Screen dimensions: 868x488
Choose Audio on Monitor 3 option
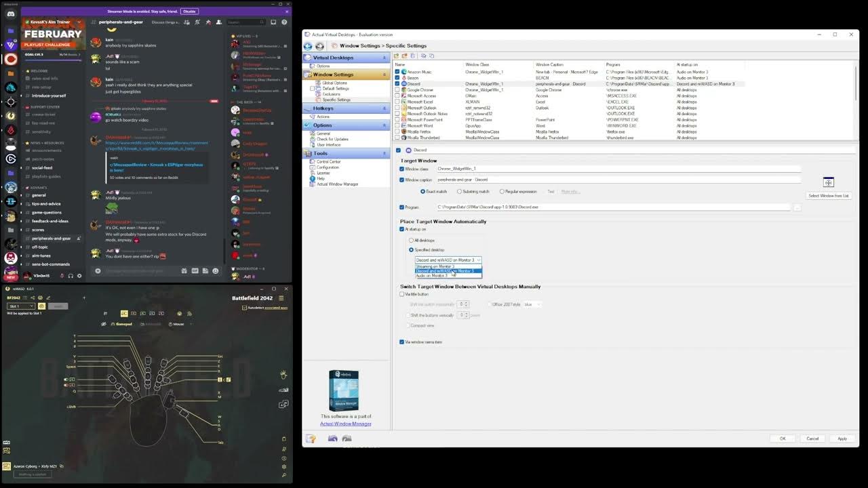tap(448, 276)
